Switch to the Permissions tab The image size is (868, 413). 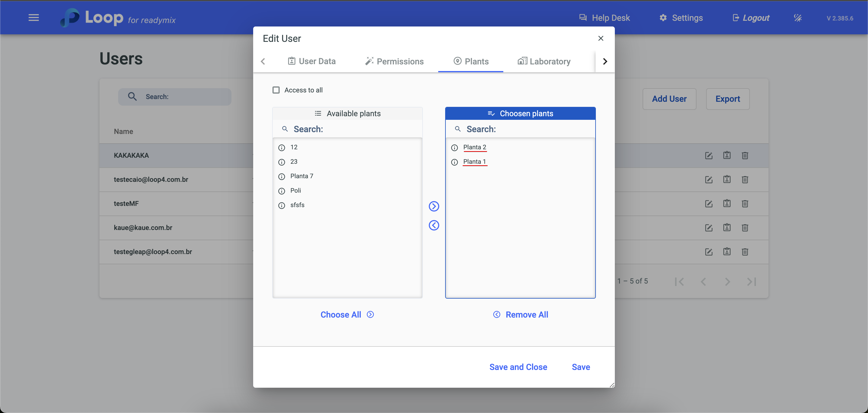[394, 61]
